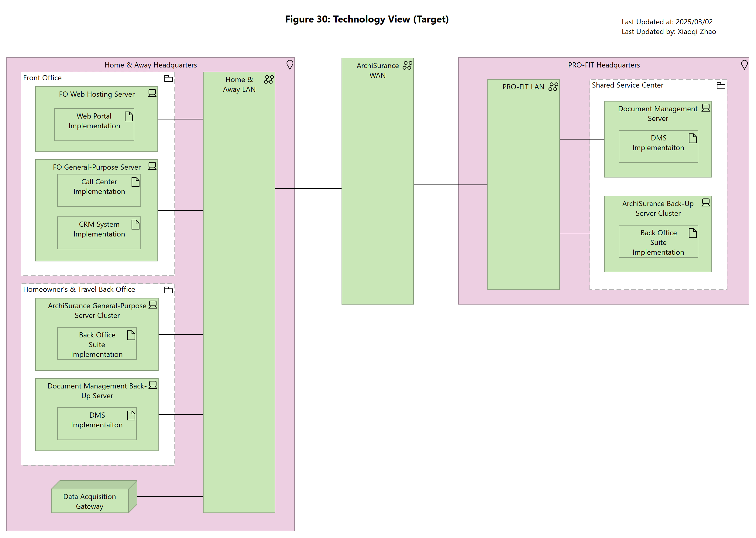Click artifact icon of Back Office Suite in Homeowner's Back Office
The height and width of the screenshot is (538, 756).
(x=131, y=335)
